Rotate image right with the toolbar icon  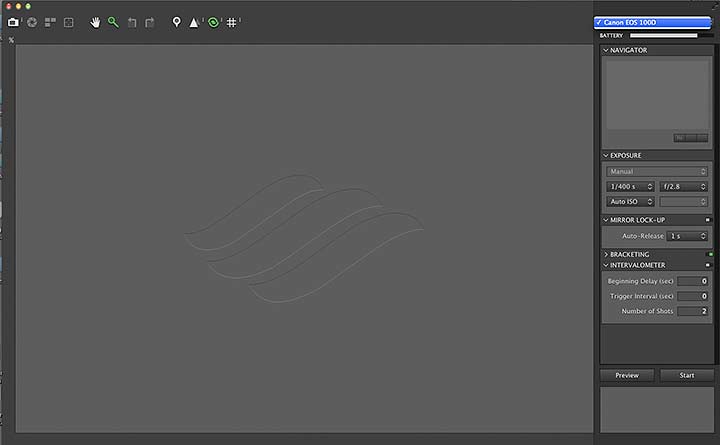pos(150,23)
